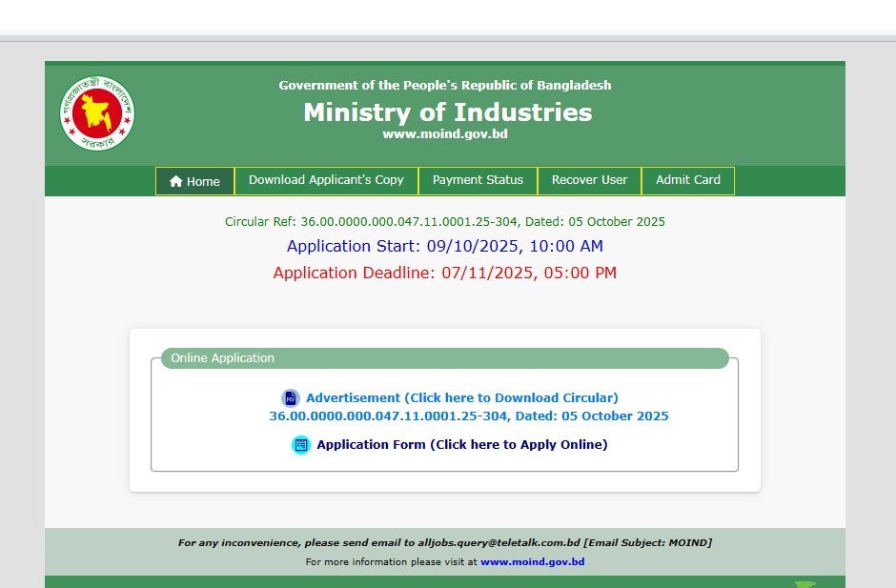
Task: Click the Ministry of Industries heading
Action: (x=447, y=112)
